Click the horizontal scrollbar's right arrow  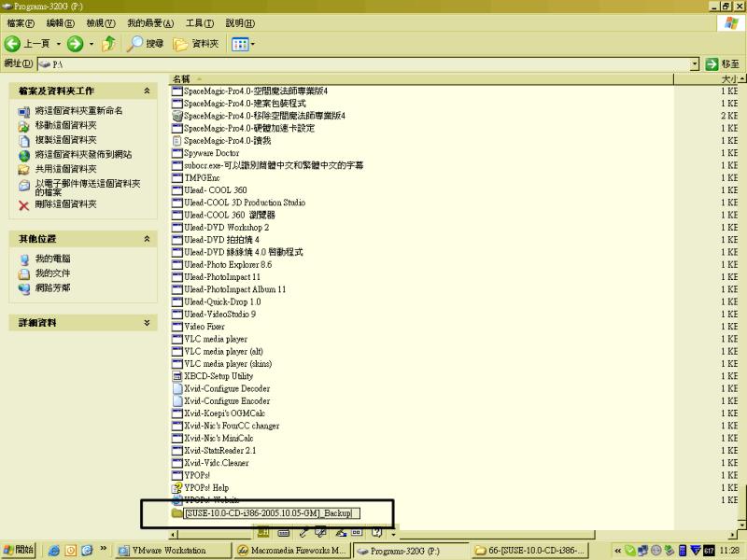coord(734,534)
